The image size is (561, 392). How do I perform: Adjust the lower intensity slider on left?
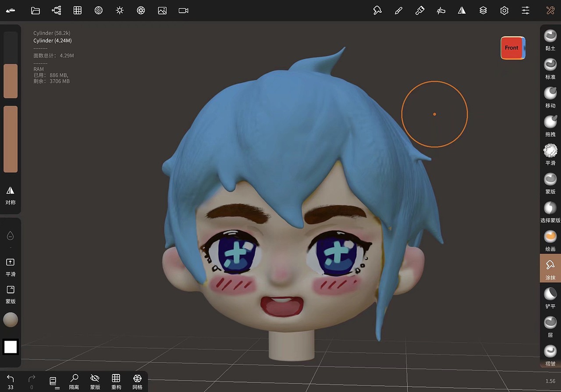(x=11, y=139)
